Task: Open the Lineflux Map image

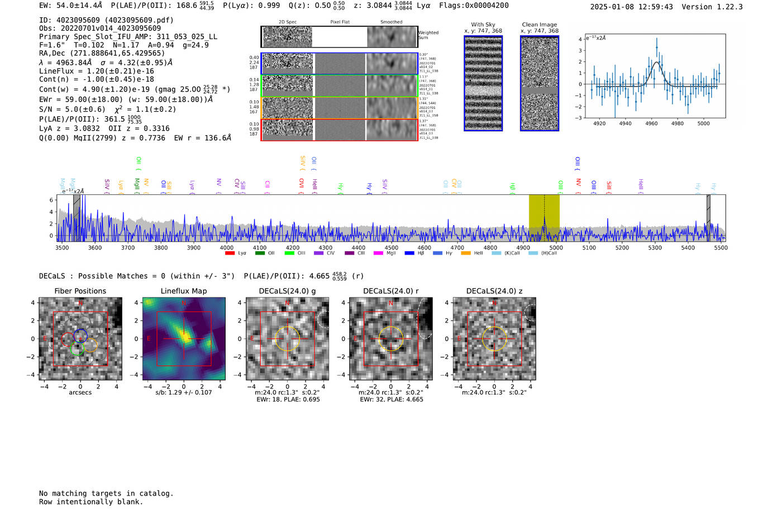Action: point(184,339)
